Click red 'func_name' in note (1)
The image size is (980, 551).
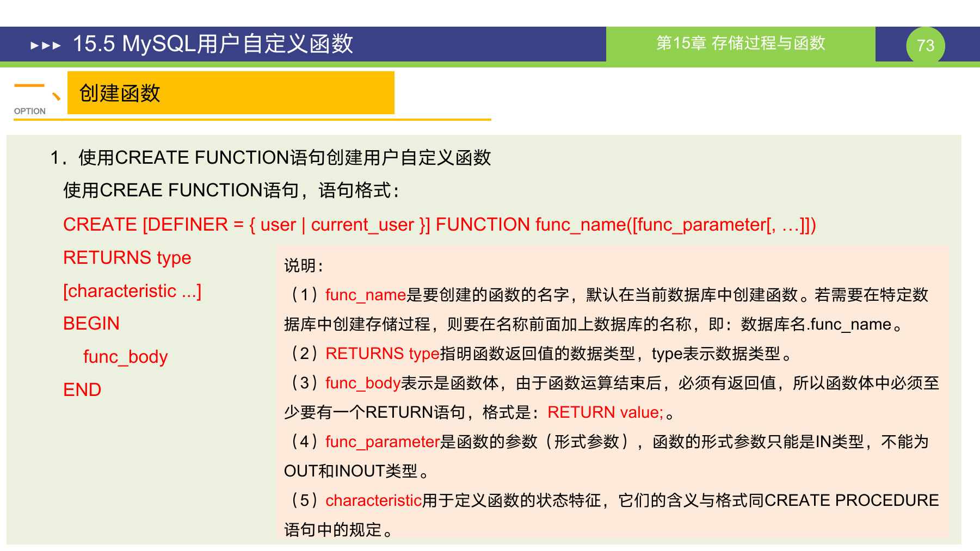point(366,295)
